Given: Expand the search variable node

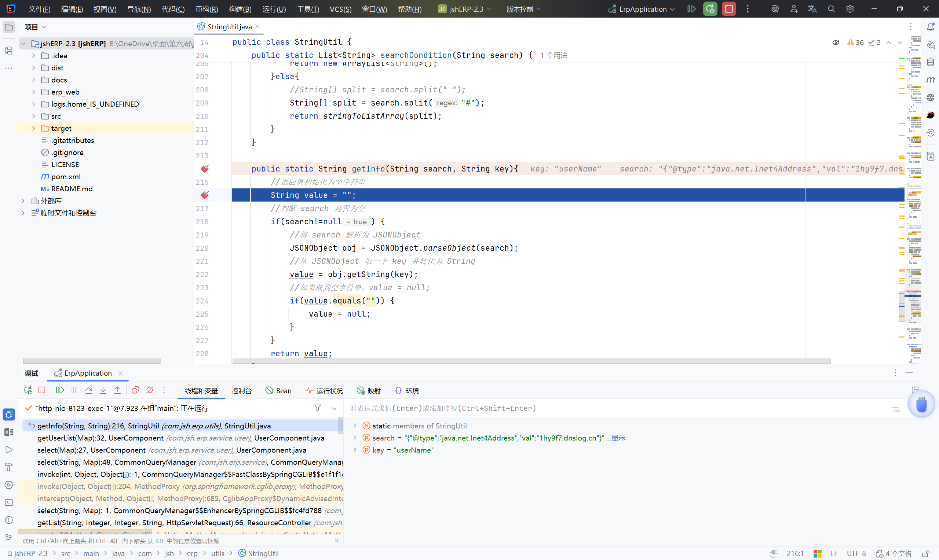Looking at the screenshot, I should pos(355,438).
